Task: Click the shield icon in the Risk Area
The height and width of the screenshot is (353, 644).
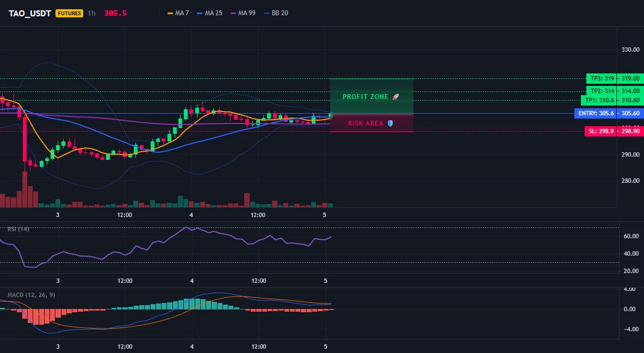Action: [390, 123]
